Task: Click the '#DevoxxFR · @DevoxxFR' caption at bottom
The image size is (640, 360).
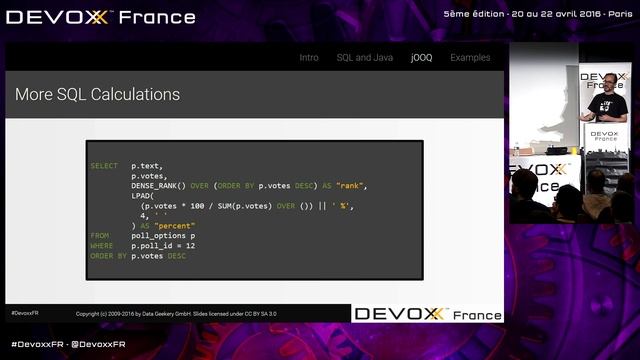Action: point(69,344)
